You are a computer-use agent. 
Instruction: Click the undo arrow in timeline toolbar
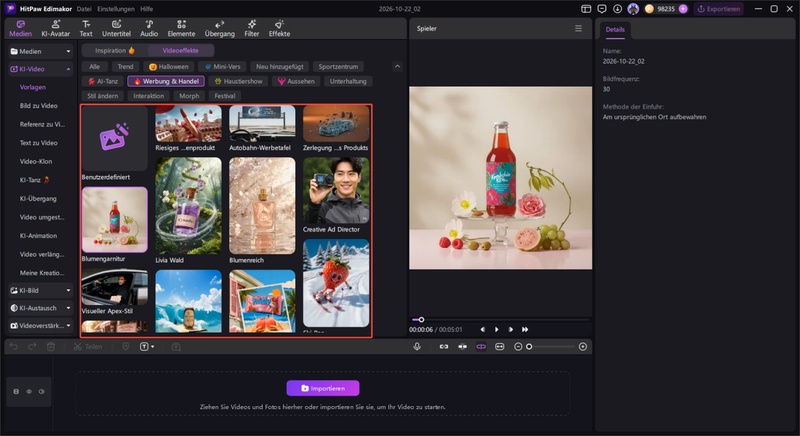pyautogui.click(x=14, y=347)
